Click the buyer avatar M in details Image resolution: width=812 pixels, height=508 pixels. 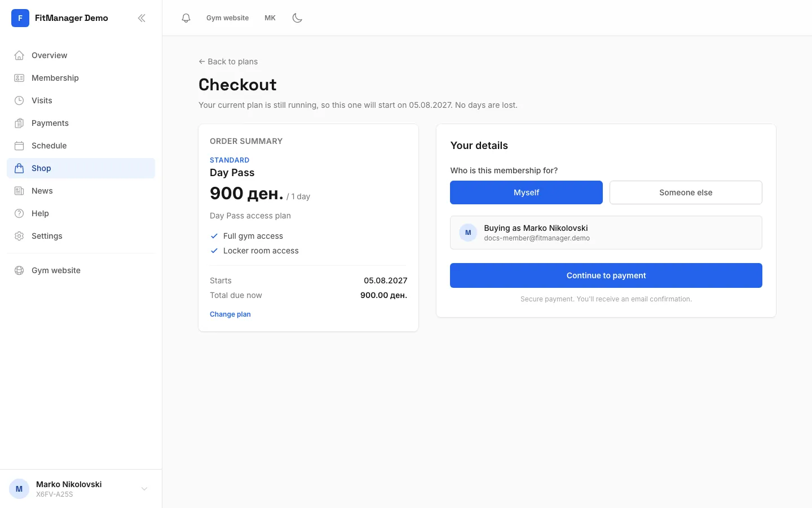click(x=468, y=233)
